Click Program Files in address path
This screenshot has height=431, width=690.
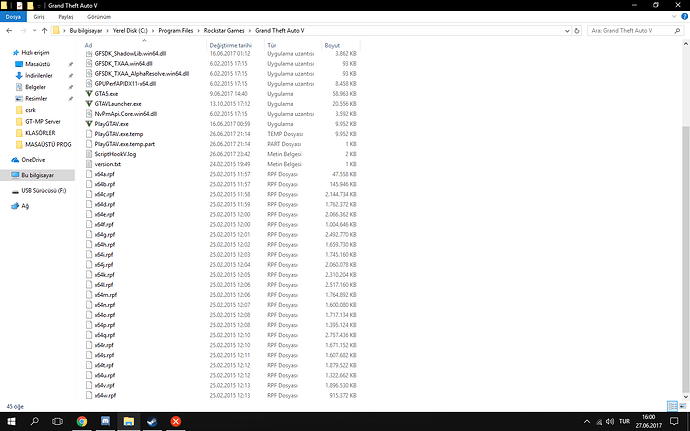point(176,31)
